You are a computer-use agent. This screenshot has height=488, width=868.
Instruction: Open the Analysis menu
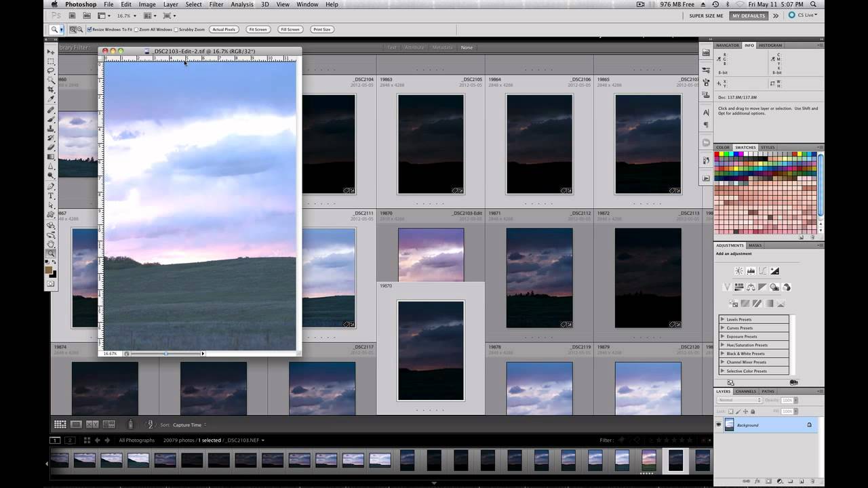242,4
